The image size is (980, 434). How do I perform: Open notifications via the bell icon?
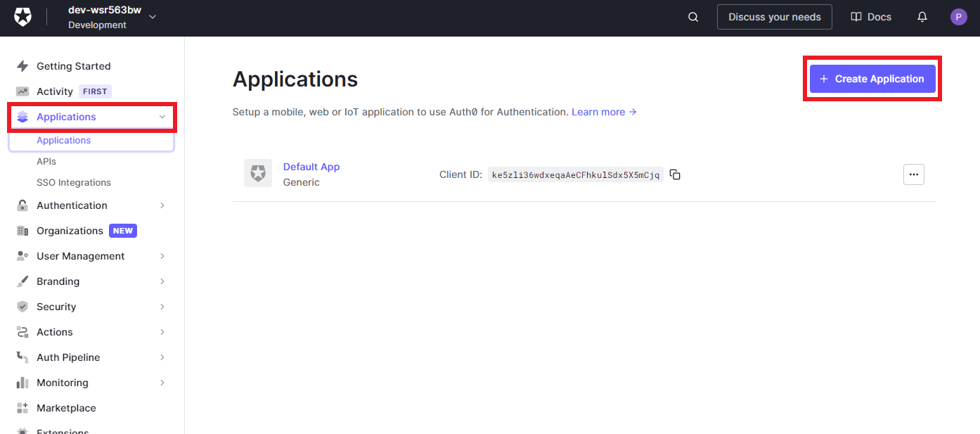tap(922, 16)
